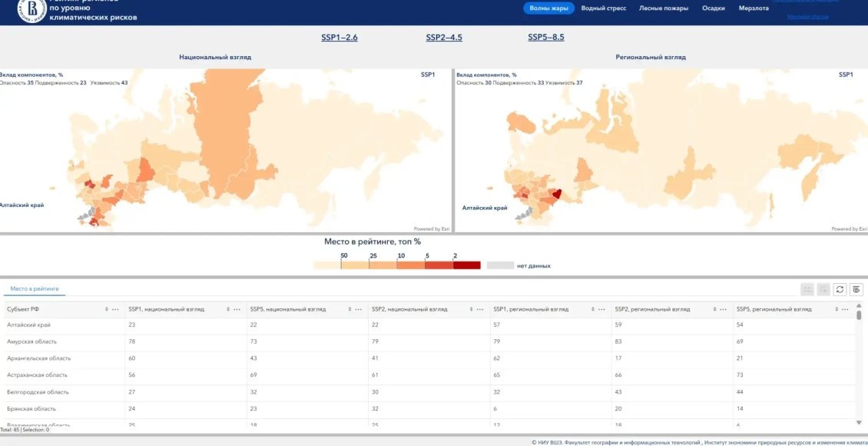Choose the SSP1–2.6 scenario link
This screenshot has height=446, width=868.
point(340,38)
